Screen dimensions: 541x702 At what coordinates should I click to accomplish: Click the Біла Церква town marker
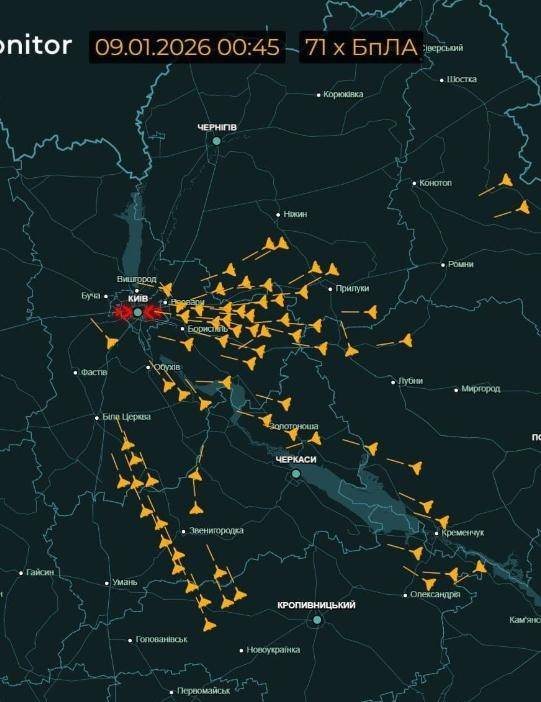[x=97, y=418]
